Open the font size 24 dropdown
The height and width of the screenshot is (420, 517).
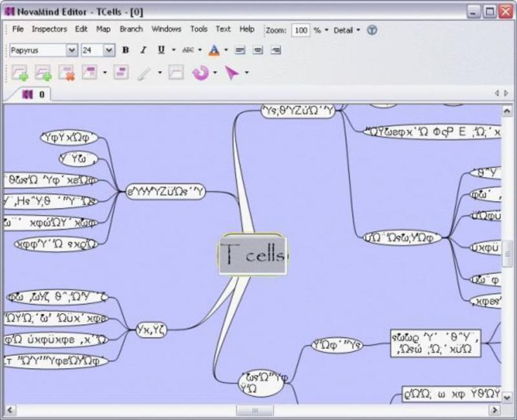tap(109, 50)
